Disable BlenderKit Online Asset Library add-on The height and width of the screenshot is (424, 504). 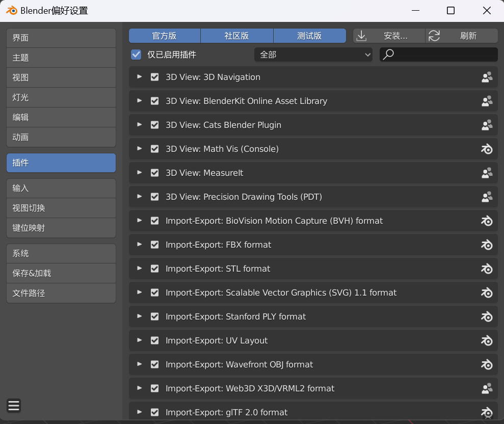click(154, 101)
